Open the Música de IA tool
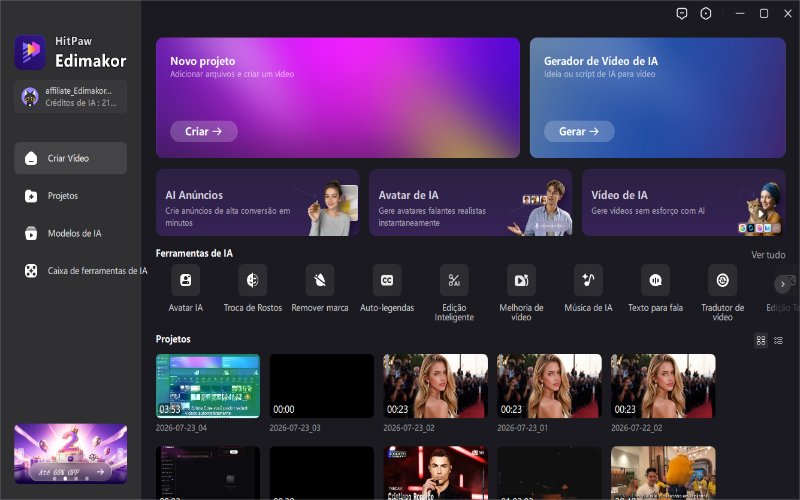Image resolution: width=800 pixels, height=500 pixels. coord(588,280)
